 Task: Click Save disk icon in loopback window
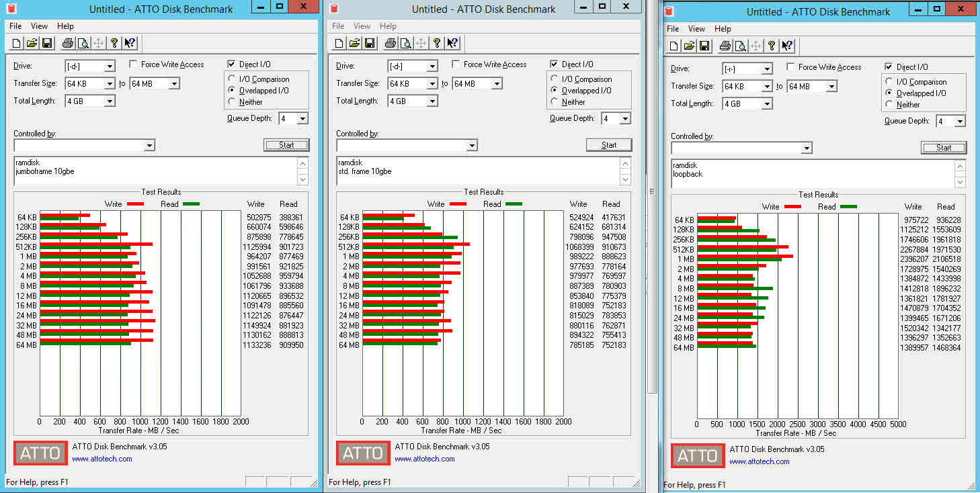pyautogui.click(x=704, y=46)
